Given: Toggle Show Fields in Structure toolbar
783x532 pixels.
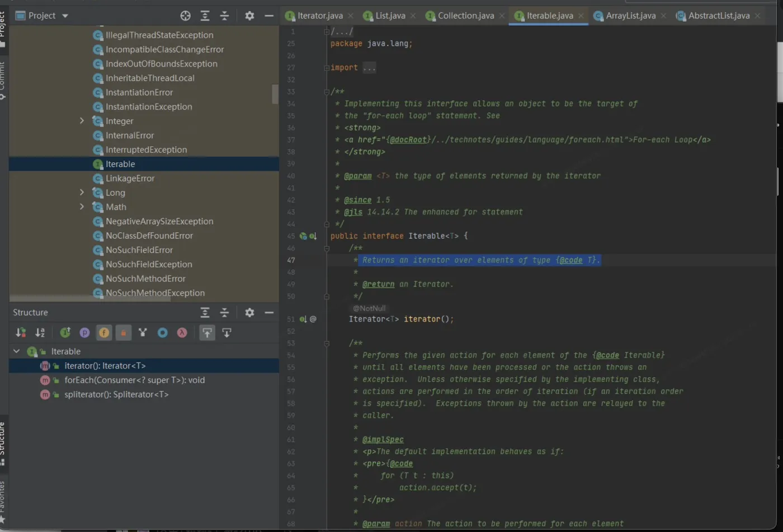Looking at the screenshot, I should coord(104,333).
